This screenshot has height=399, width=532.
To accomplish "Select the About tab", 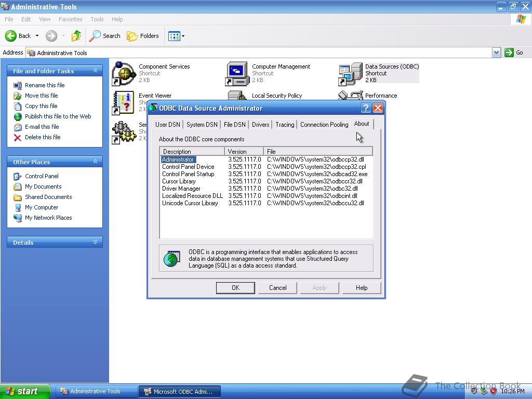I will tap(362, 124).
